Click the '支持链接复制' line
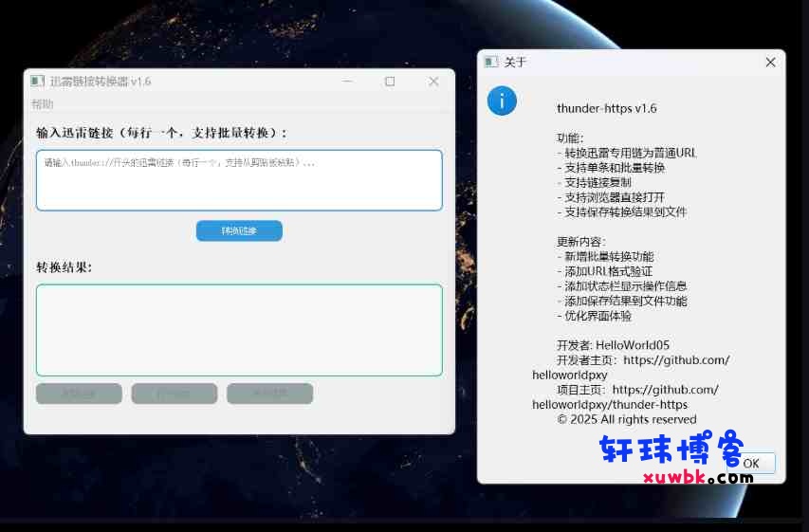Image resolution: width=809 pixels, height=532 pixels. coord(594,183)
